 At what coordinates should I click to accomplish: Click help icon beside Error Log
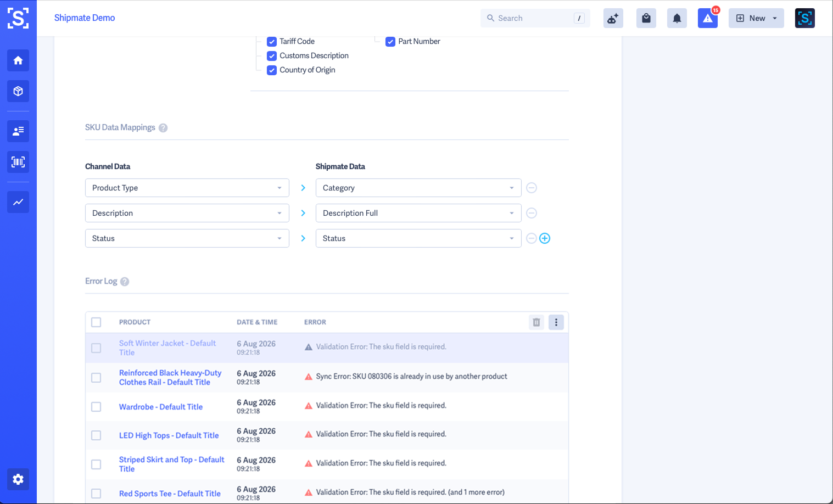[x=125, y=282]
